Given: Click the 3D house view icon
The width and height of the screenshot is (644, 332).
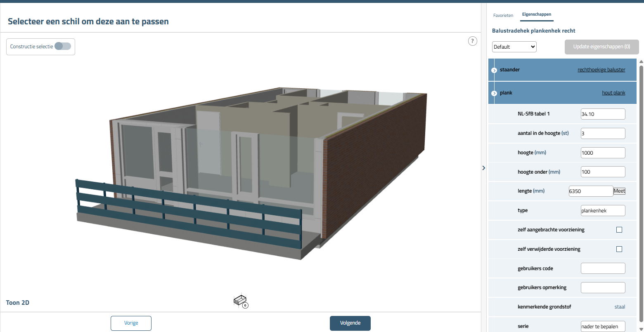Looking at the screenshot, I should [240, 301].
